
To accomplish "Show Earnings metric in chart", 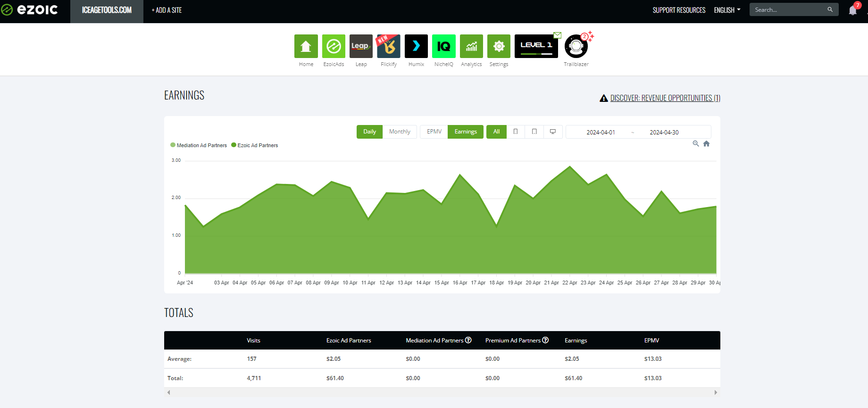I will 466,132.
